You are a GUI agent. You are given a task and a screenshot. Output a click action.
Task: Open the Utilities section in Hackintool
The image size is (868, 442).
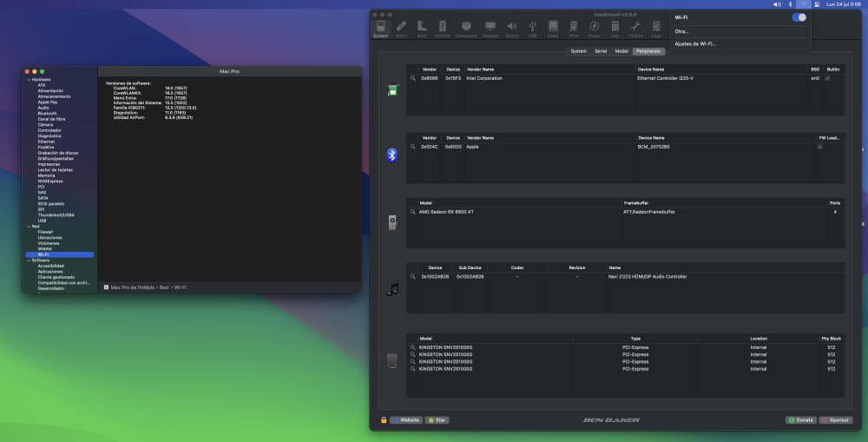(635, 30)
